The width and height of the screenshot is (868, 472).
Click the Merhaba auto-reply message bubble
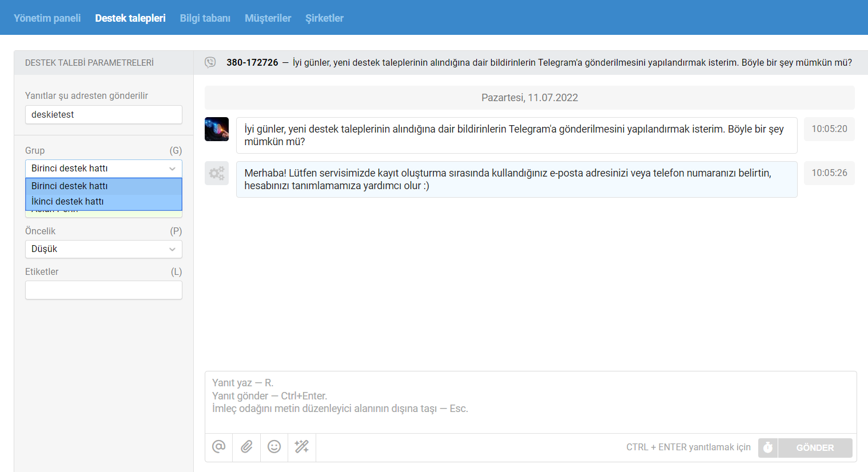516,179
